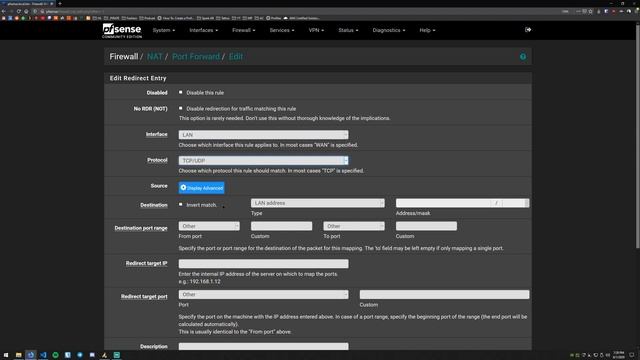
Task: Open the Status menu
Action: pos(348,30)
